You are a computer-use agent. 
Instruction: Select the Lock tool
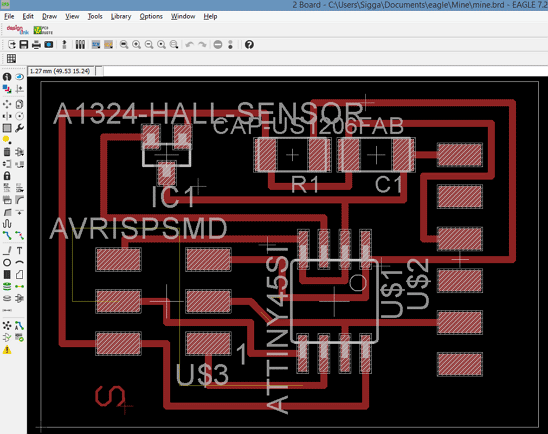tap(7, 175)
